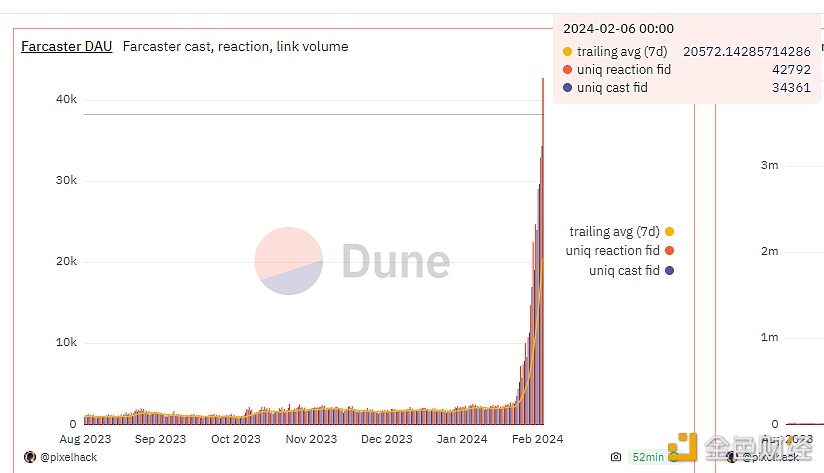Click the Dec 2023 x-axis label

(x=387, y=439)
